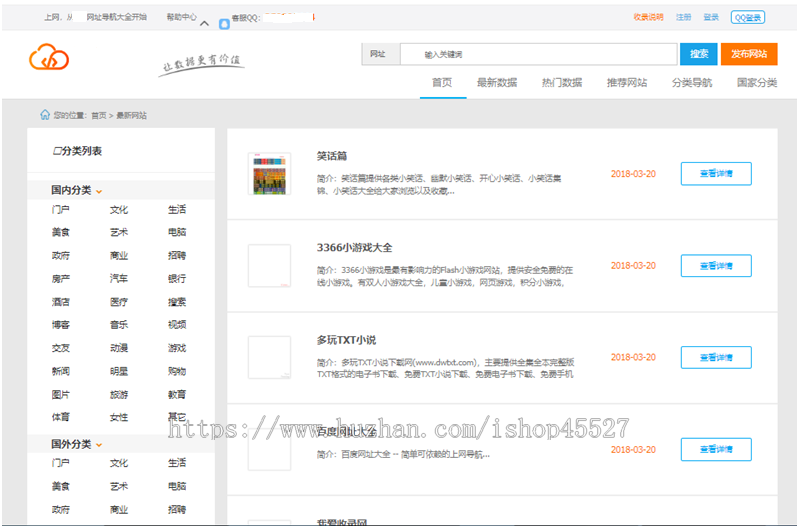Open the 多玩TXT小说 listing title
The height and width of the screenshot is (528, 799).
(347, 340)
